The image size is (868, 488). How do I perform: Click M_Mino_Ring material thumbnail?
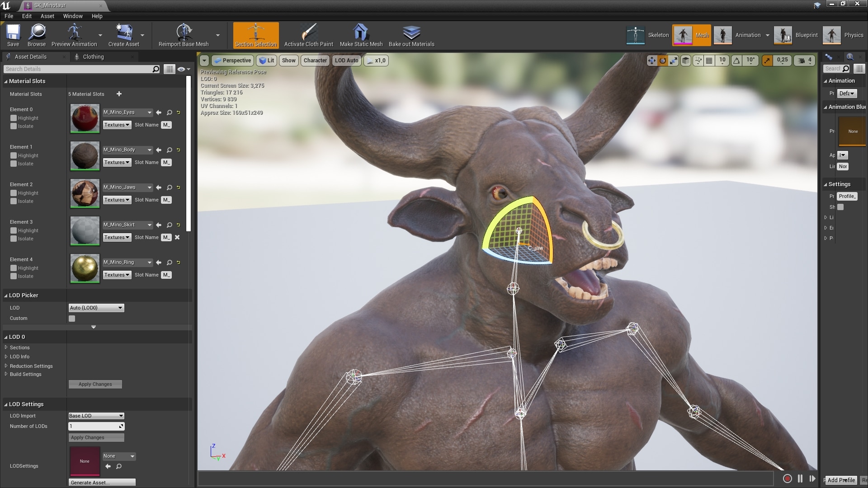click(x=85, y=268)
